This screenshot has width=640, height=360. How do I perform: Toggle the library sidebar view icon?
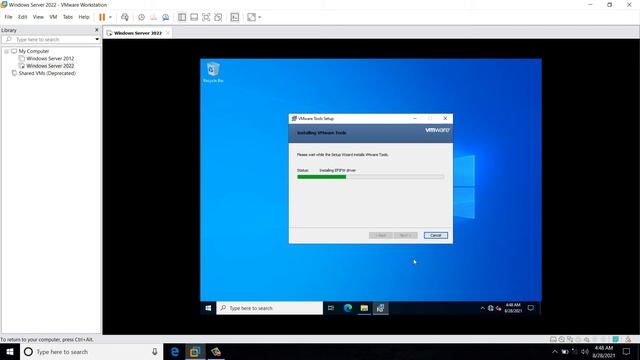[182, 17]
